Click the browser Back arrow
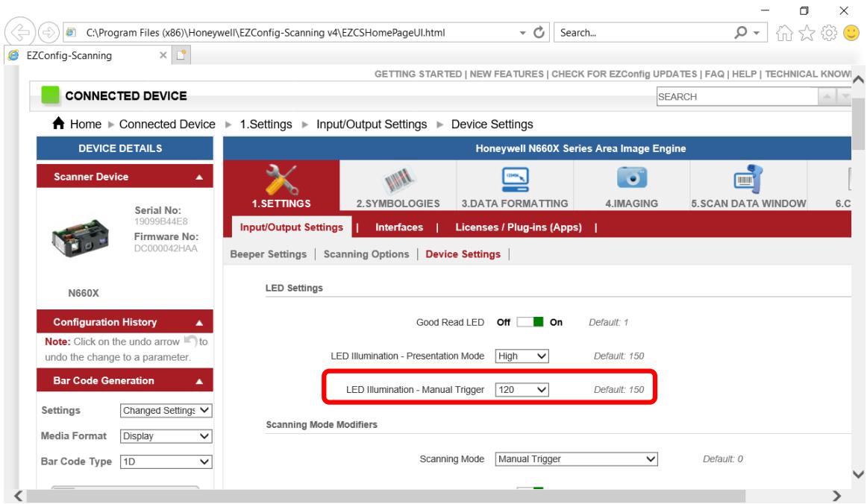The image size is (867, 504). tap(20, 33)
